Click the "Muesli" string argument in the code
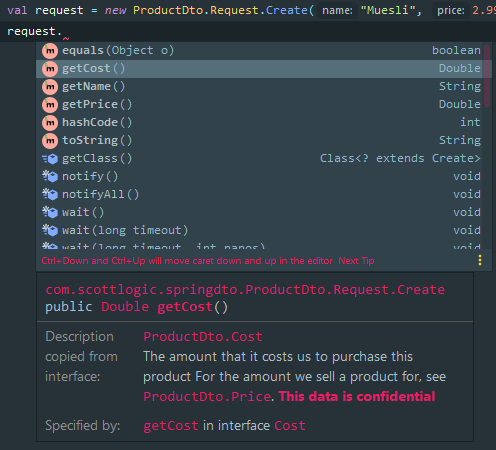Screen dimensions: 496x450 click(388, 10)
